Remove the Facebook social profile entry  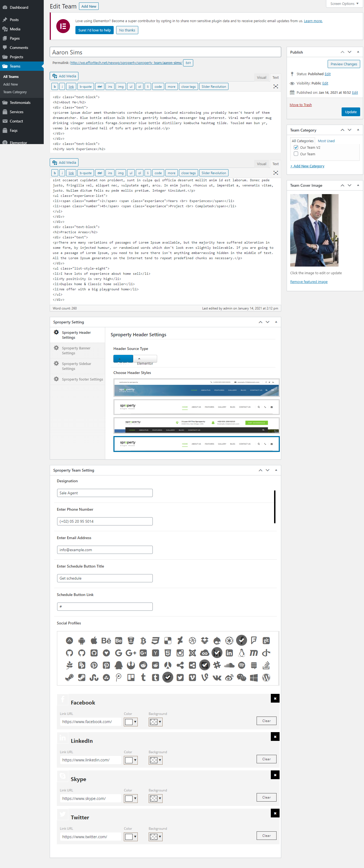275,699
